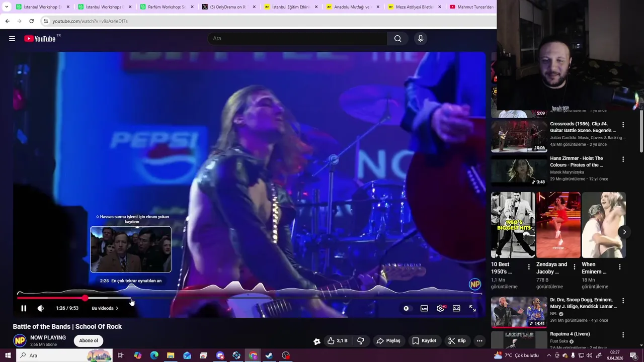The height and width of the screenshot is (362, 644).
Task: Open the YouTube guide hamburger menu
Action: [x=12, y=39]
